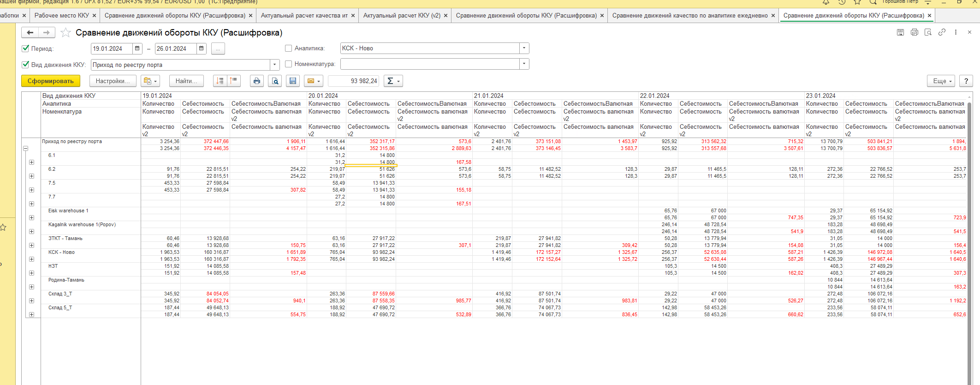Viewport: 980px width, 385px height.
Task: Click the yellow Сформировать button
Action: point(51,81)
